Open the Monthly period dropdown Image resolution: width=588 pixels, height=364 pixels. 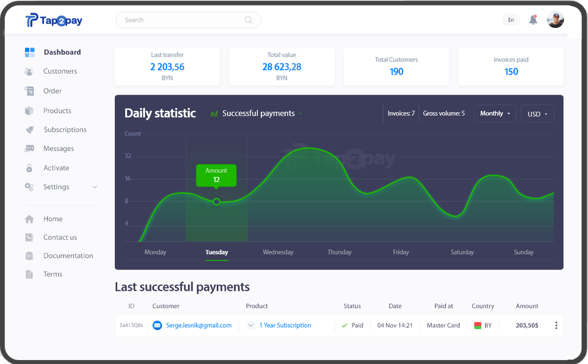point(495,113)
